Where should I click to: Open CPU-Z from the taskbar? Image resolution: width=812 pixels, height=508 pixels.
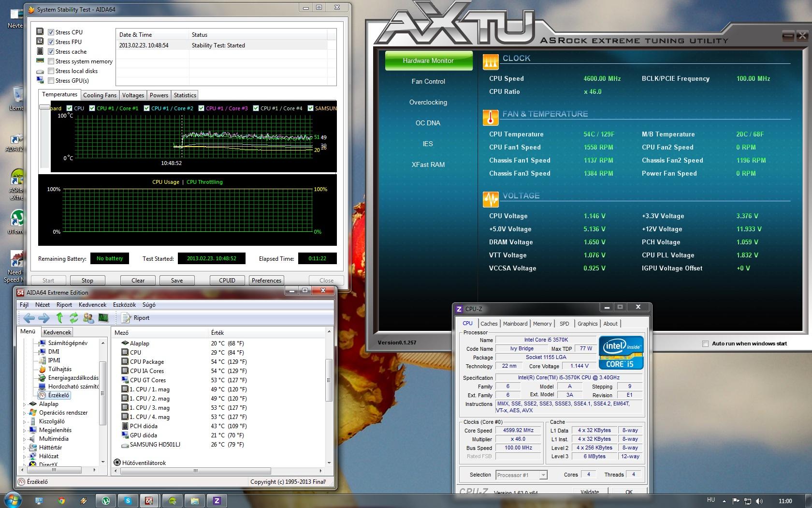click(x=217, y=501)
